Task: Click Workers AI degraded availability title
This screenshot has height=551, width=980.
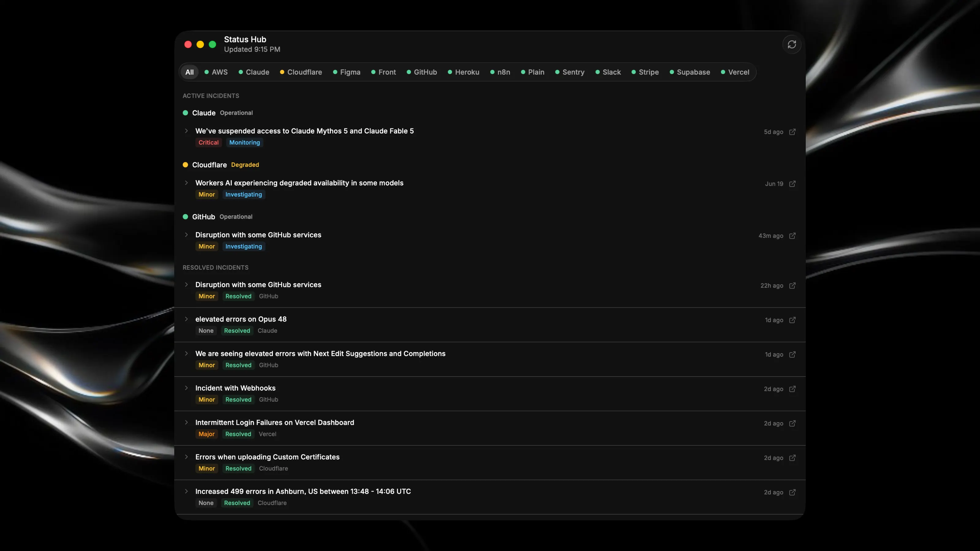Action: [300, 183]
